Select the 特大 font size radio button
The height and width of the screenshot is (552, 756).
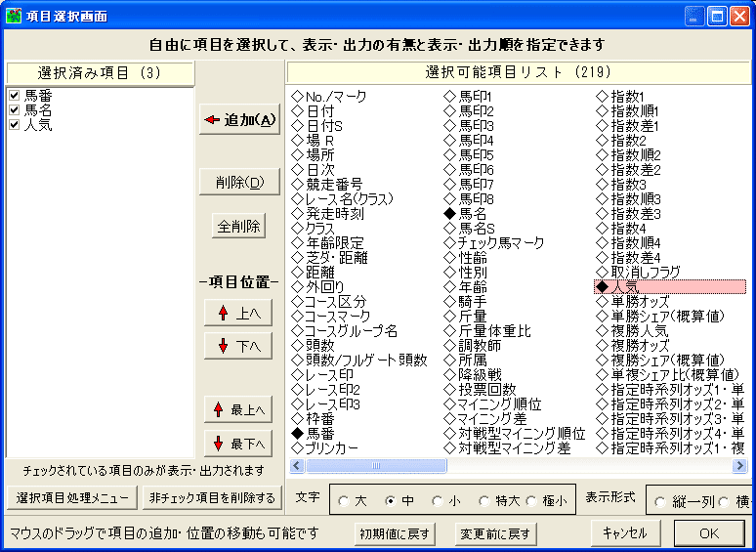point(484,501)
